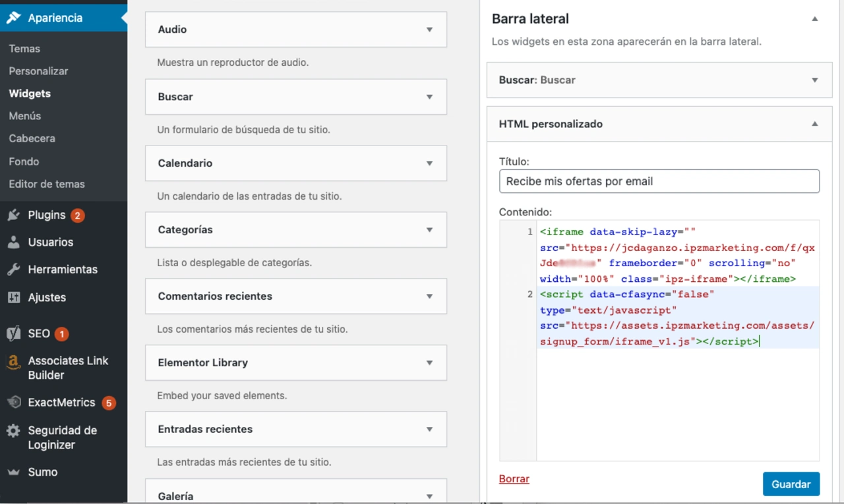Click the Sumo crown icon
The width and height of the screenshot is (844, 504).
click(14, 472)
